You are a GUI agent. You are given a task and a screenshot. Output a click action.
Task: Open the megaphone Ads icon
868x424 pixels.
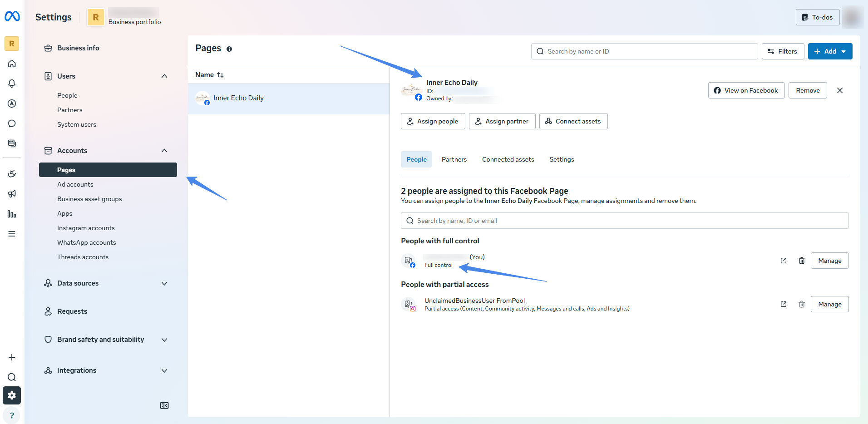(x=12, y=194)
